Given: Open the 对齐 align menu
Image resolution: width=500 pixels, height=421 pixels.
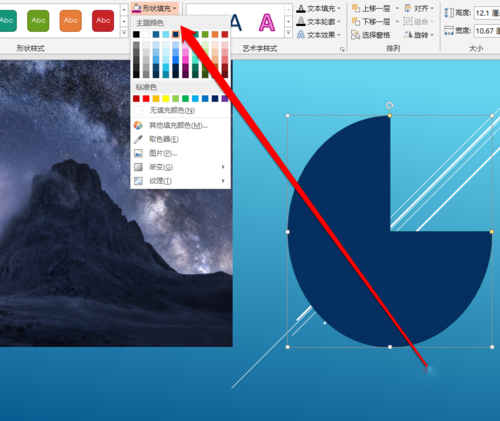Looking at the screenshot, I should [419, 8].
